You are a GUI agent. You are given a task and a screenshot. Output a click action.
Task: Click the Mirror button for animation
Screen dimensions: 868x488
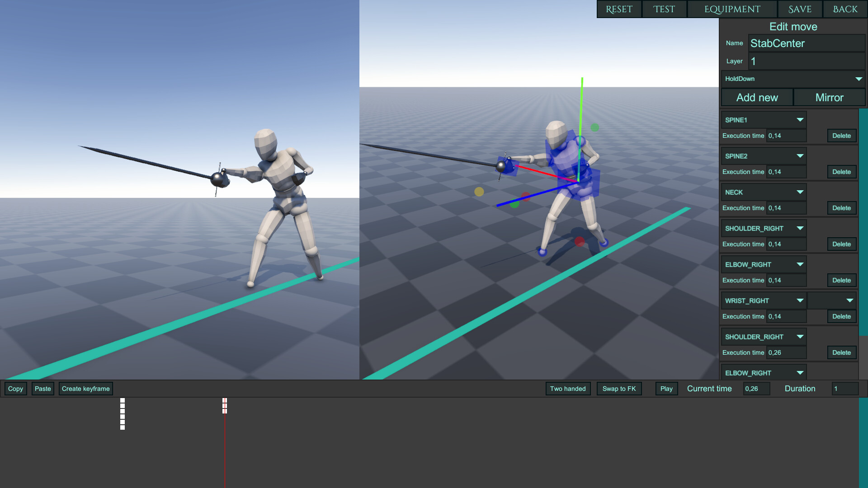[x=829, y=97]
